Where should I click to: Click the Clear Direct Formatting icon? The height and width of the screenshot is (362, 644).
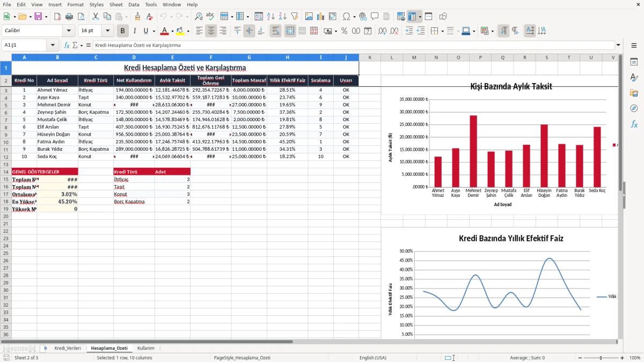pyautogui.click(x=149, y=17)
